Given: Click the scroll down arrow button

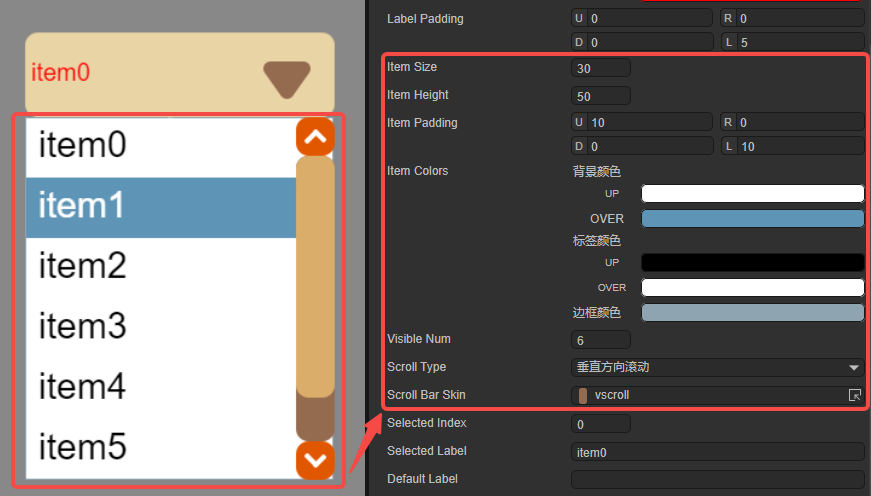Looking at the screenshot, I should click(x=315, y=460).
